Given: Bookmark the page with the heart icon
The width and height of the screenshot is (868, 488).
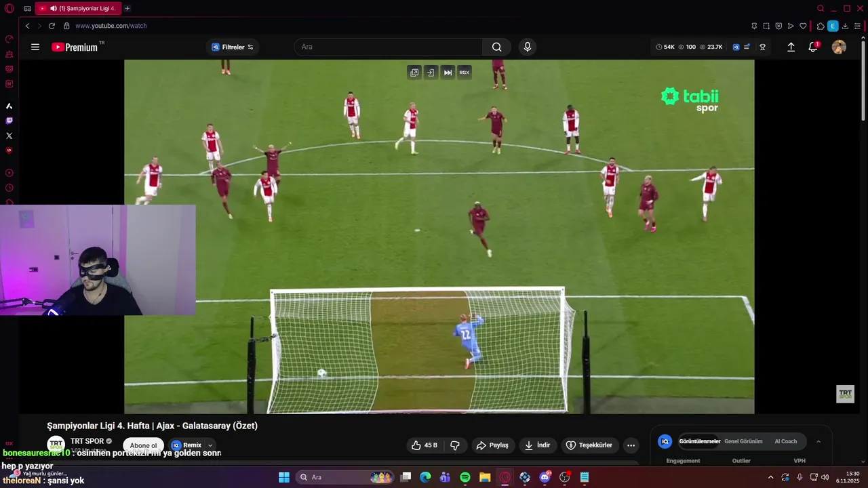Looking at the screenshot, I should [803, 26].
